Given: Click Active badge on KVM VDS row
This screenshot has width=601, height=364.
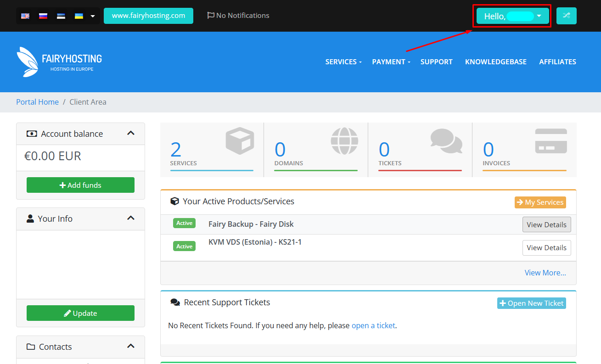Looking at the screenshot, I should pyautogui.click(x=184, y=246).
